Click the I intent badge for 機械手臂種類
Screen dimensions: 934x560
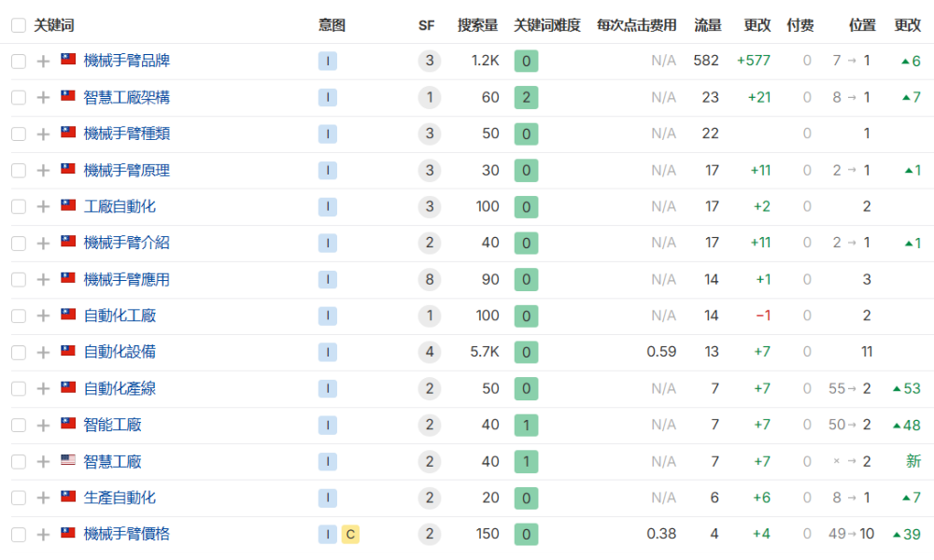tap(327, 133)
